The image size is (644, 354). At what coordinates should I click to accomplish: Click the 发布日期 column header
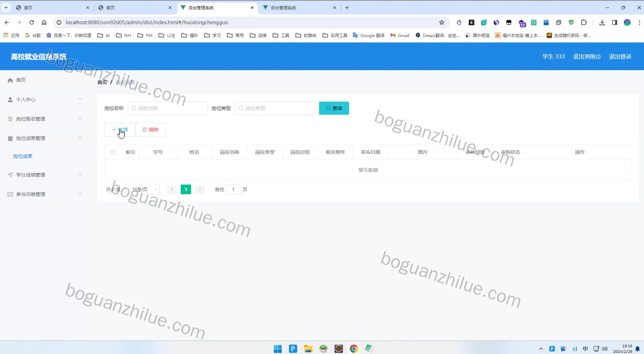[370, 152]
